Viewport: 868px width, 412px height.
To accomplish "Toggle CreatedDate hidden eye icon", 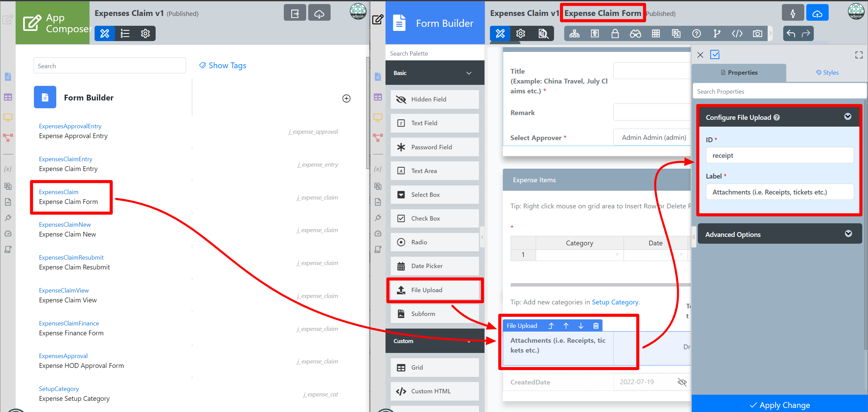I will [682, 382].
